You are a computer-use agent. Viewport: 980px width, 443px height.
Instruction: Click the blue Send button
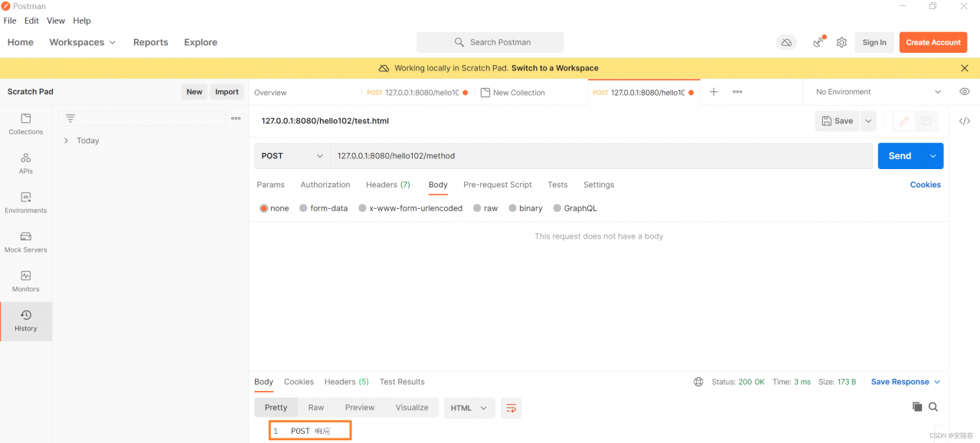tap(900, 156)
